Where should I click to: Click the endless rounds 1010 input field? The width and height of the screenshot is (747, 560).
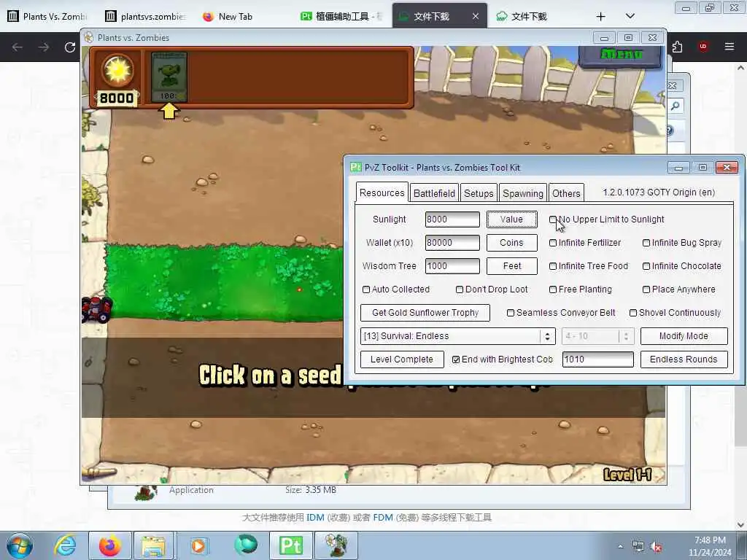pos(598,359)
